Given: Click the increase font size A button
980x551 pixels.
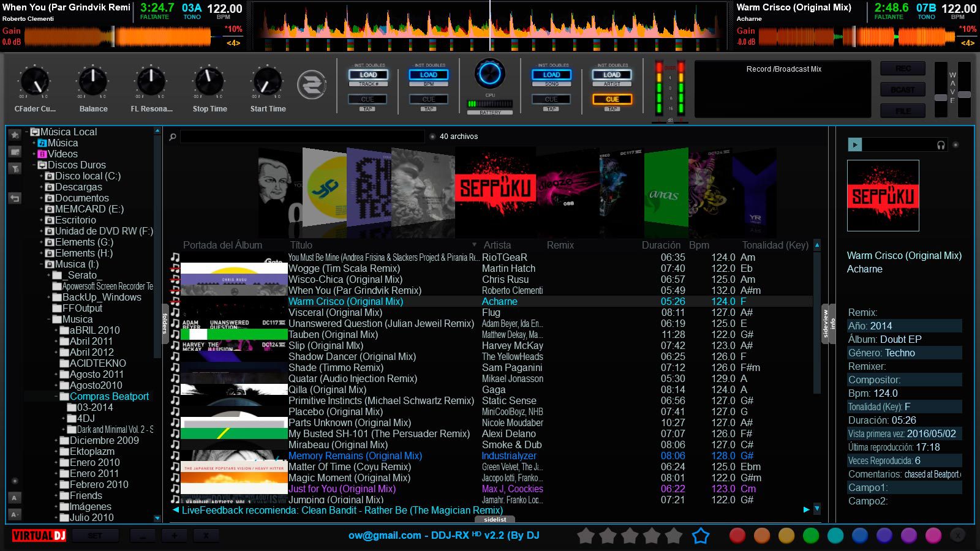Looking at the screenshot, I should pyautogui.click(x=15, y=498).
